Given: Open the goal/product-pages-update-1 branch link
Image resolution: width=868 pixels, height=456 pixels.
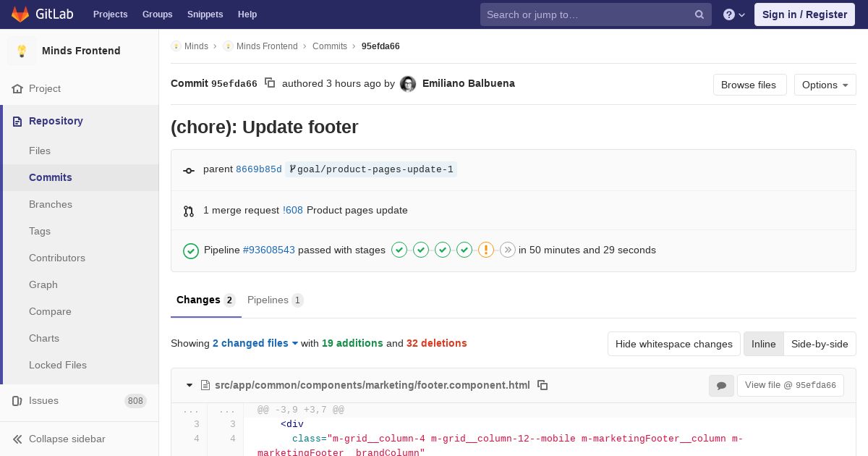Looking at the screenshot, I should point(371,169).
